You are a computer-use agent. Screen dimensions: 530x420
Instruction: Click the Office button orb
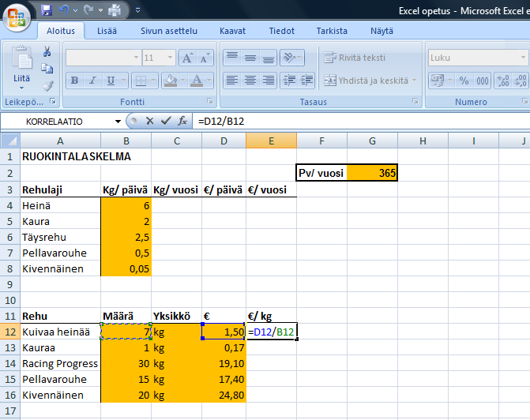[x=17, y=17]
